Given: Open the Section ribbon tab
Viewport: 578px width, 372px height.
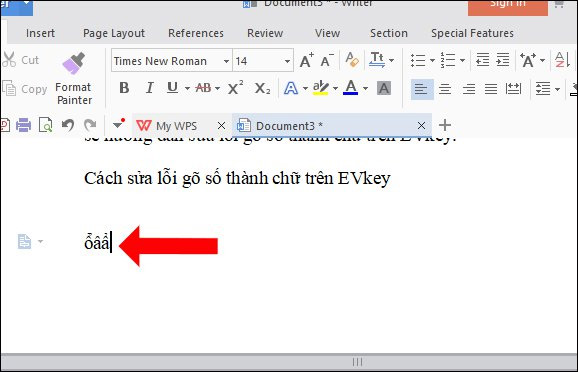Looking at the screenshot, I should click(389, 33).
